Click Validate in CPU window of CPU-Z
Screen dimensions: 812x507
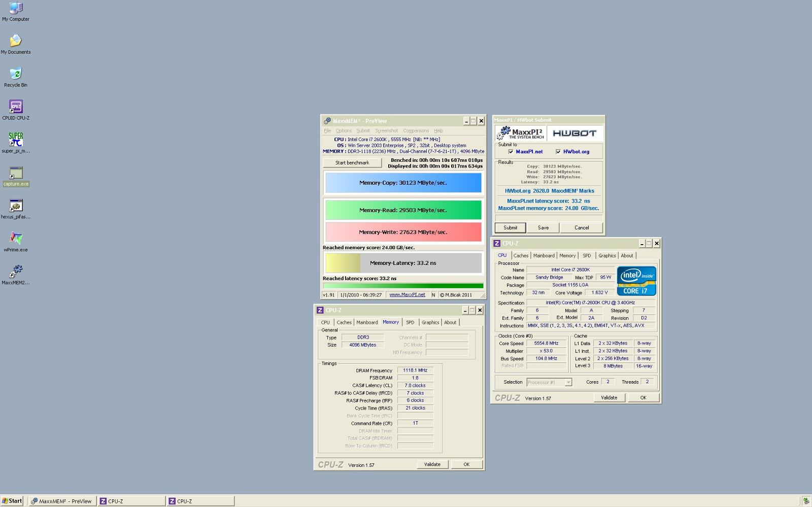point(609,398)
